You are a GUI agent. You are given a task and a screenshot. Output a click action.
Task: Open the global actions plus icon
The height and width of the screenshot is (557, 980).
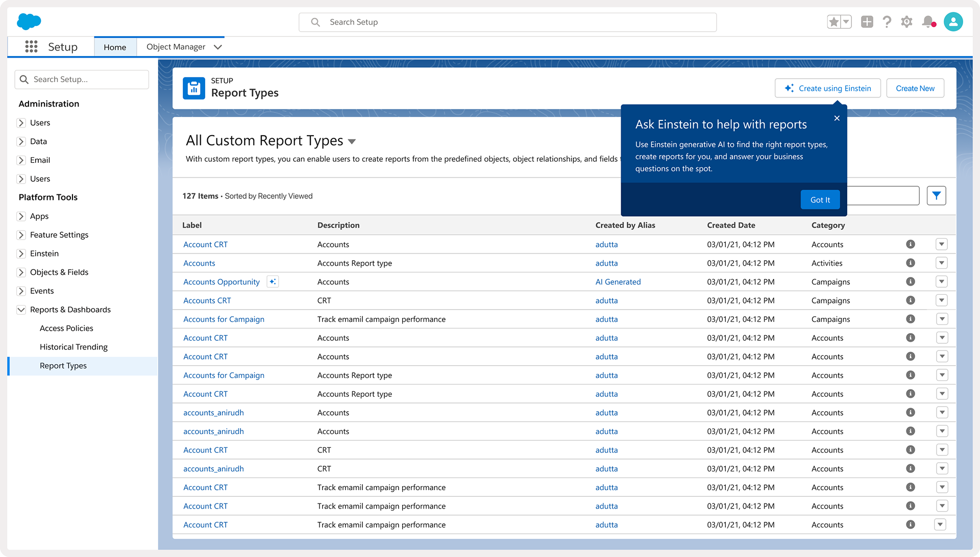pos(867,22)
